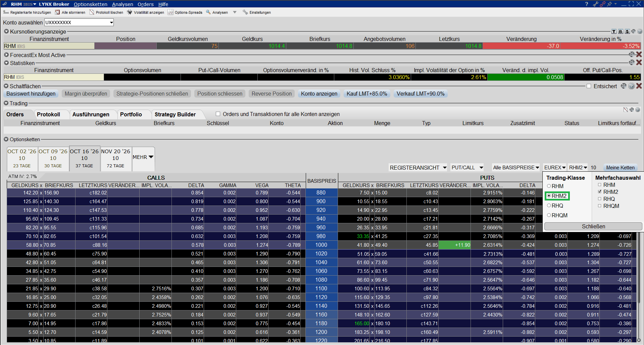The width and height of the screenshot is (644, 345).
Task: Click the B icon in Kursnotierungsanzeige header
Action: pyautogui.click(x=621, y=32)
